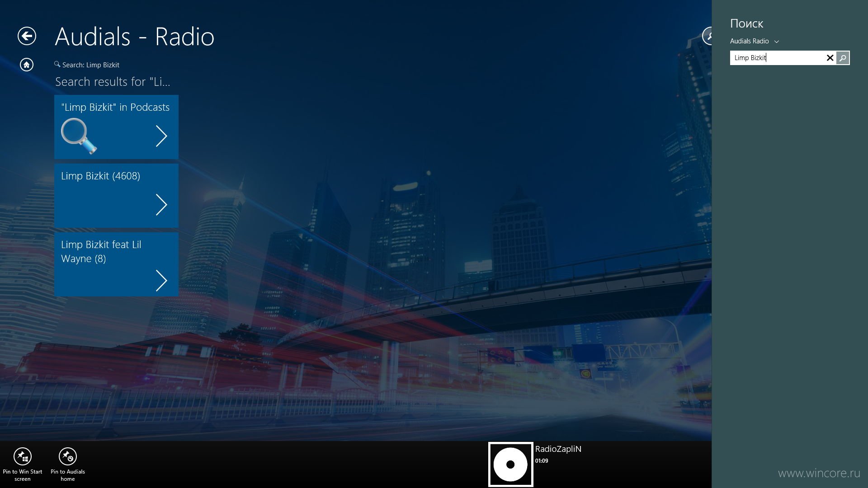Screen dimensions: 868x488
Task: Click the Audials - Radio title
Action: (x=135, y=36)
